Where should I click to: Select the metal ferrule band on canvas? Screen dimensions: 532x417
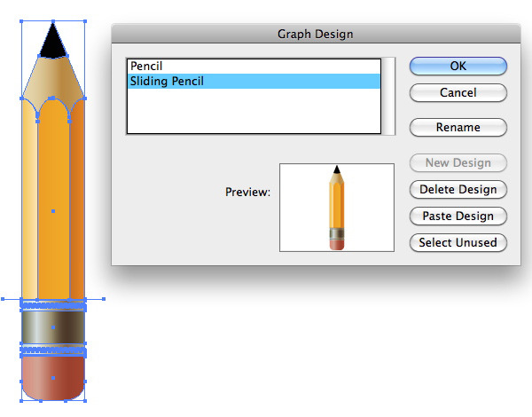click(x=53, y=327)
